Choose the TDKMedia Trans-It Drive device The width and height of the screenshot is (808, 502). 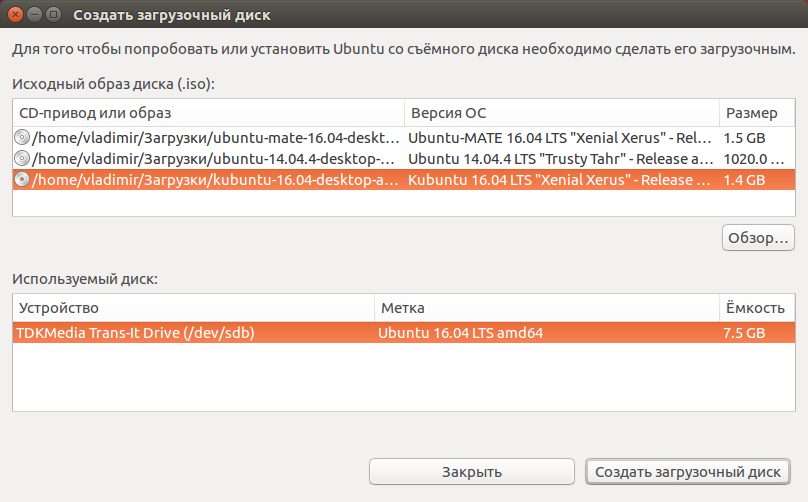click(x=404, y=333)
